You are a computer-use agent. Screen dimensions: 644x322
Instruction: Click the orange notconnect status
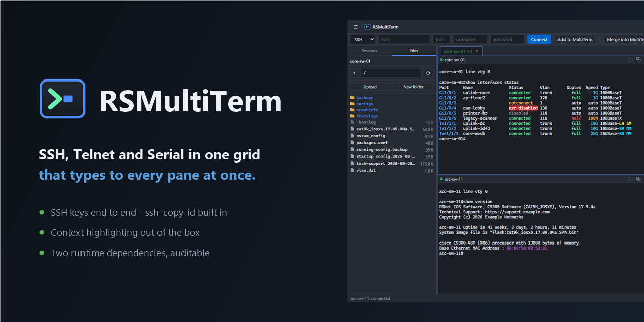click(521, 103)
